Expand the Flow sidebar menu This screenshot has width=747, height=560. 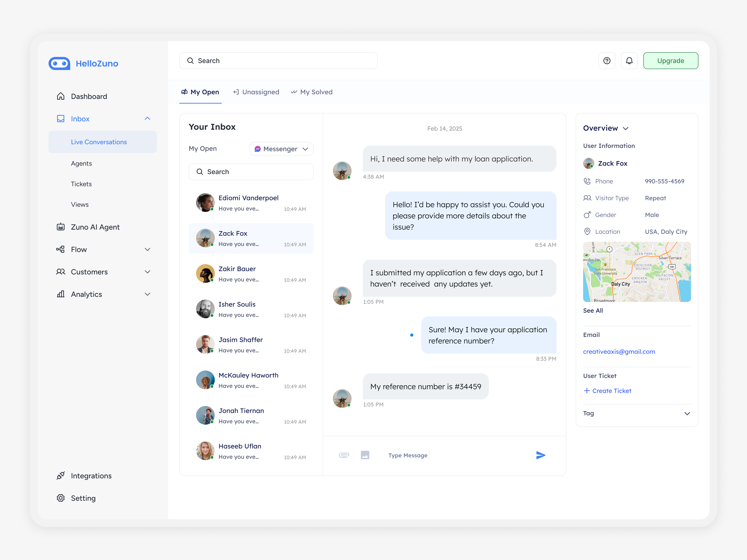pyautogui.click(x=147, y=249)
